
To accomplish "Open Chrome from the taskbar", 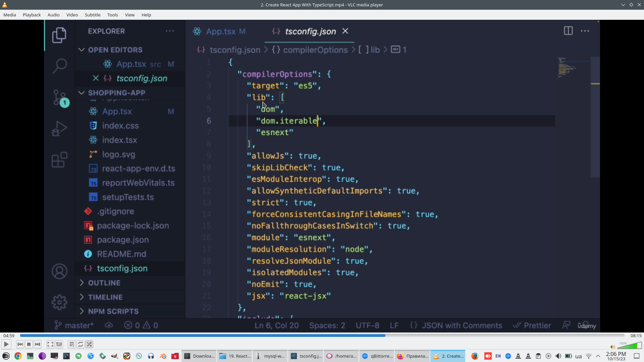I will click(18, 356).
